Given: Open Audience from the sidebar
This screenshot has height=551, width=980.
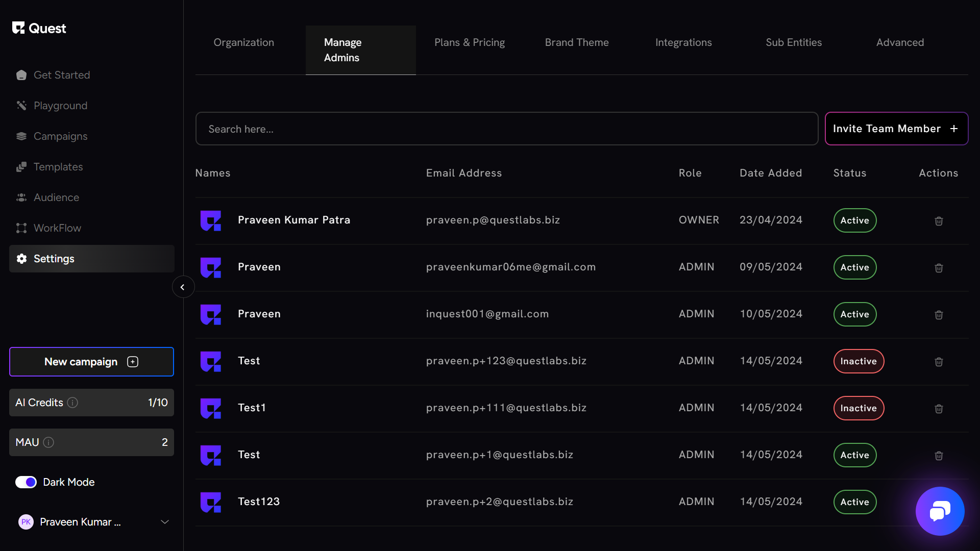Looking at the screenshot, I should coord(56,197).
